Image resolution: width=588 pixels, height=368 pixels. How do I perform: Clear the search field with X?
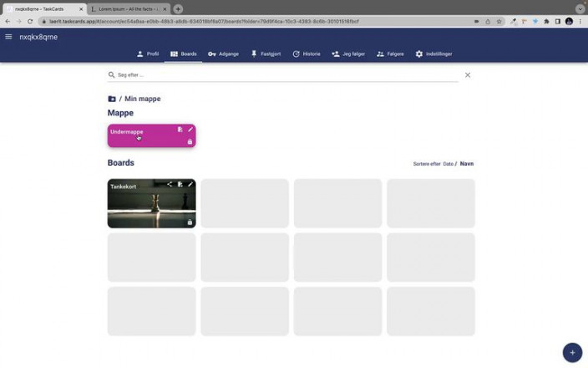click(x=468, y=75)
